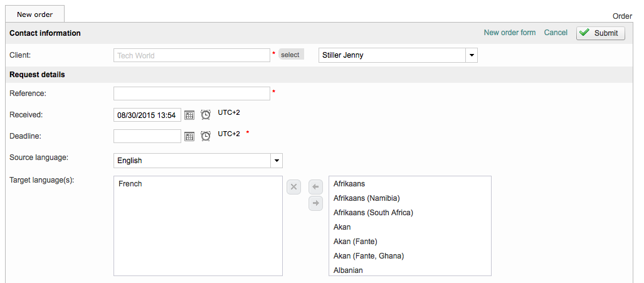
Task: Open the Source language dropdown
Action: click(x=276, y=161)
